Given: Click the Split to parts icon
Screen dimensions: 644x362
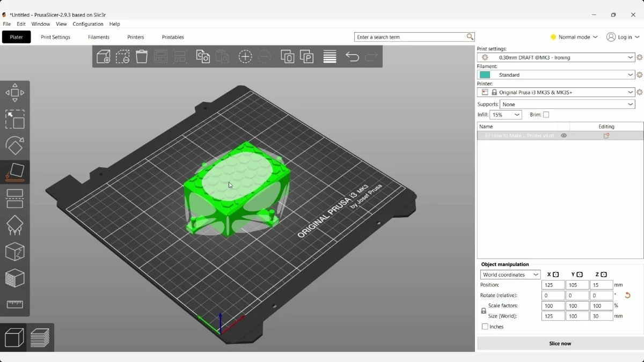Looking at the screenshot, I should tap(307, 56).
